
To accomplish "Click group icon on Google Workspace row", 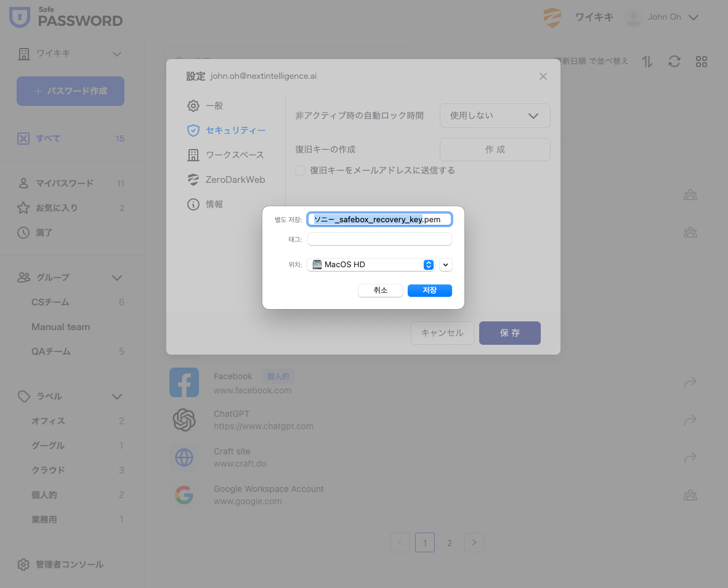I will tap(690, 495).
